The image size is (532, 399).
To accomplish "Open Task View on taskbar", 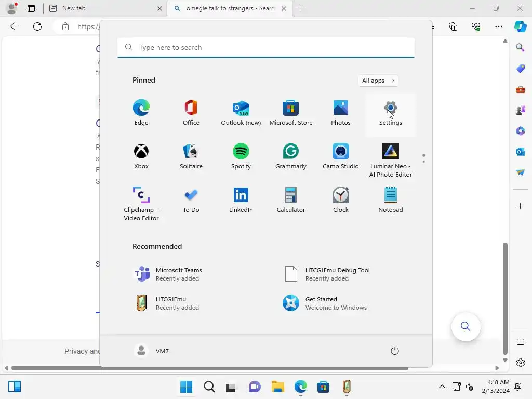I will click(x=231, y=387).
